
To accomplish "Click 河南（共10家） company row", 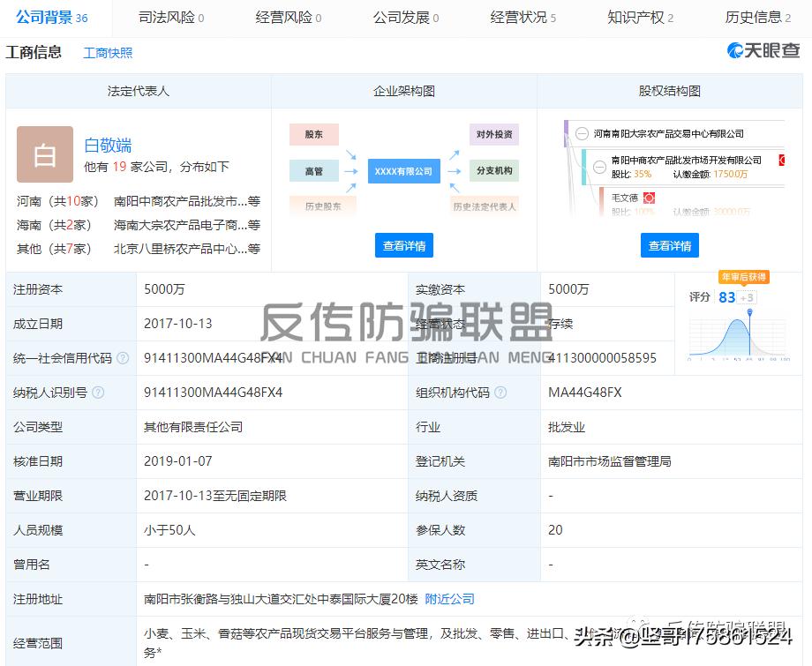I will tap(139, 201).
